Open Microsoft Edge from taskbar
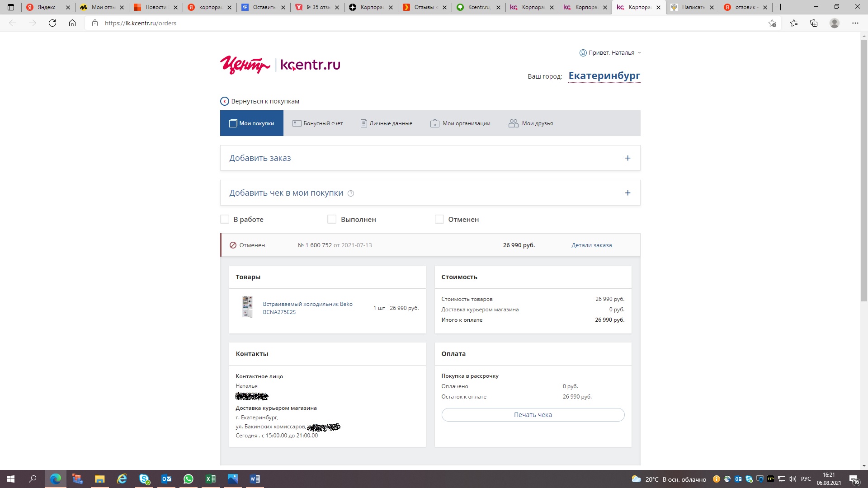Image resolution: width=868 pixels, height=488 pixels. (x=55, y=479)
